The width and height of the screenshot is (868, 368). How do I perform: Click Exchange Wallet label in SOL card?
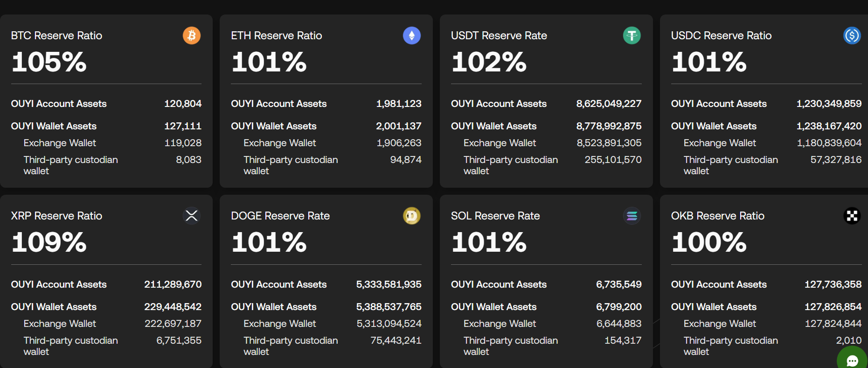coord(500,324)
